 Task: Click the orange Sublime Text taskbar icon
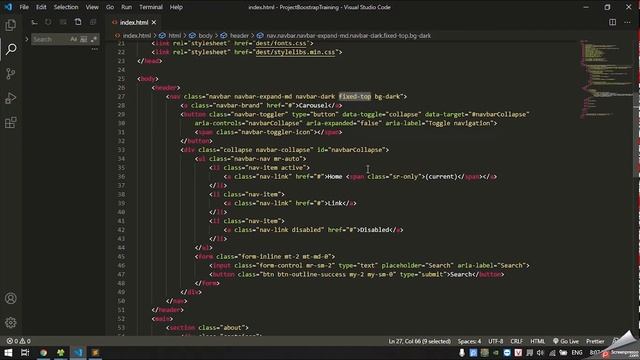[95, 353]
